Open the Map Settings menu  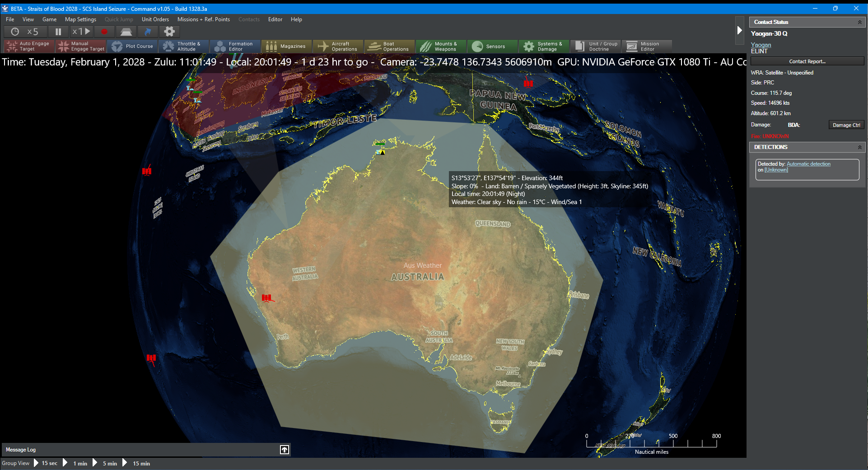(80, 19)
